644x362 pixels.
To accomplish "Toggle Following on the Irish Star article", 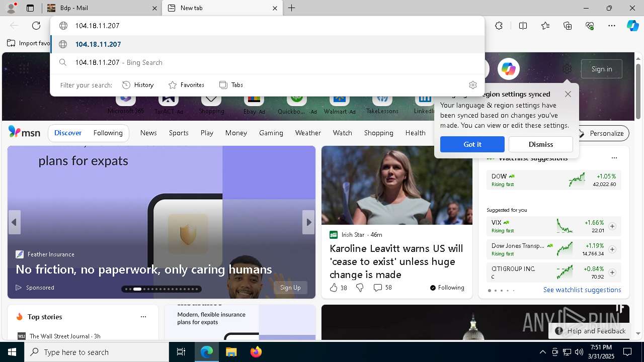I will (x=447, y=288).
